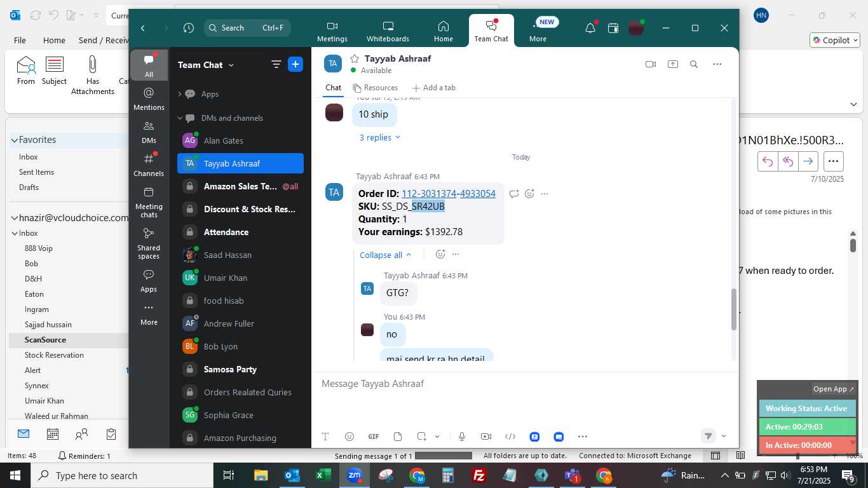Open the calendar icon in Zoom header
This screenshot has height=488, width=868.
(x=613, y=28)
